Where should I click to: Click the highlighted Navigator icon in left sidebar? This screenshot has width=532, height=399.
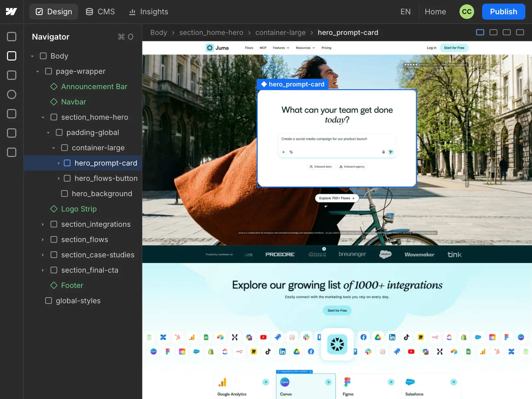coord(12,56)
